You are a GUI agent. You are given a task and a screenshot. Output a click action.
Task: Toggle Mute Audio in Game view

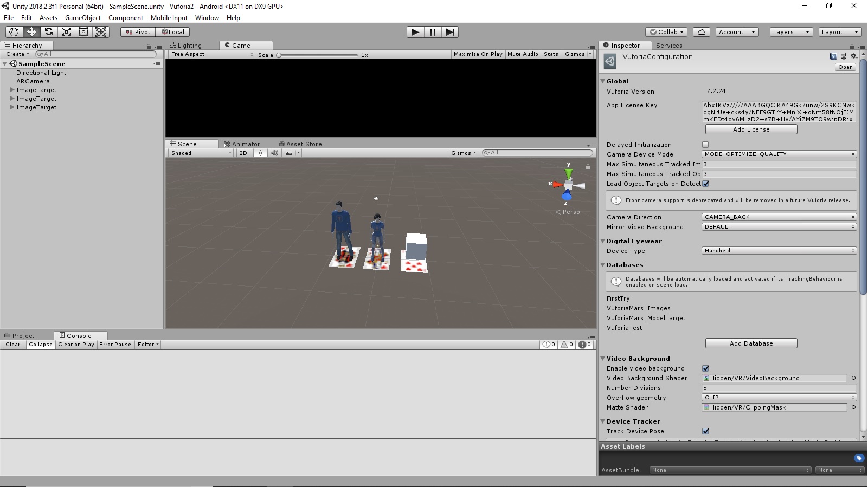pos(523,54)
